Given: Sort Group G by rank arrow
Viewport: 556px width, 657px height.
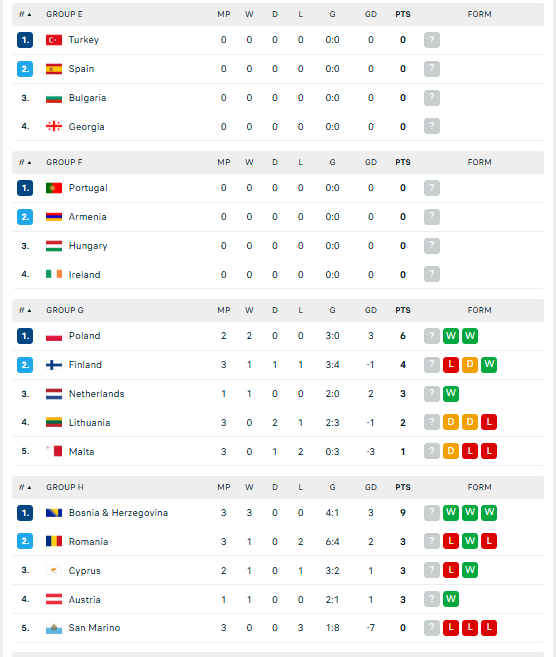Looking at the screenshot, I should (x=25, y=310).
